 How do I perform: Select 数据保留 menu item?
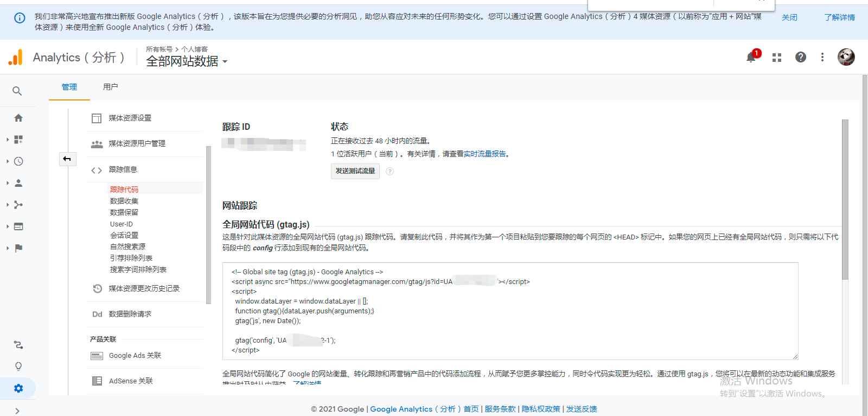(x=124, y=212)
